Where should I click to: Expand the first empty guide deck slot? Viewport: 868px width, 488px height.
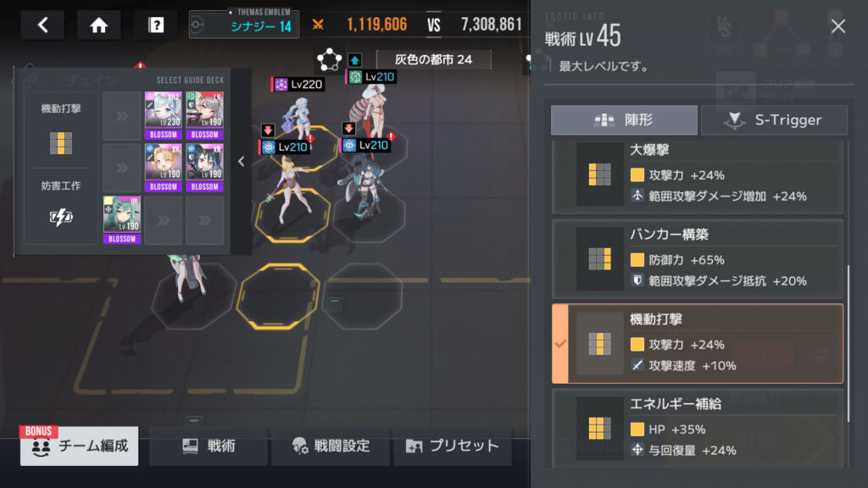[x=122, y=115]
